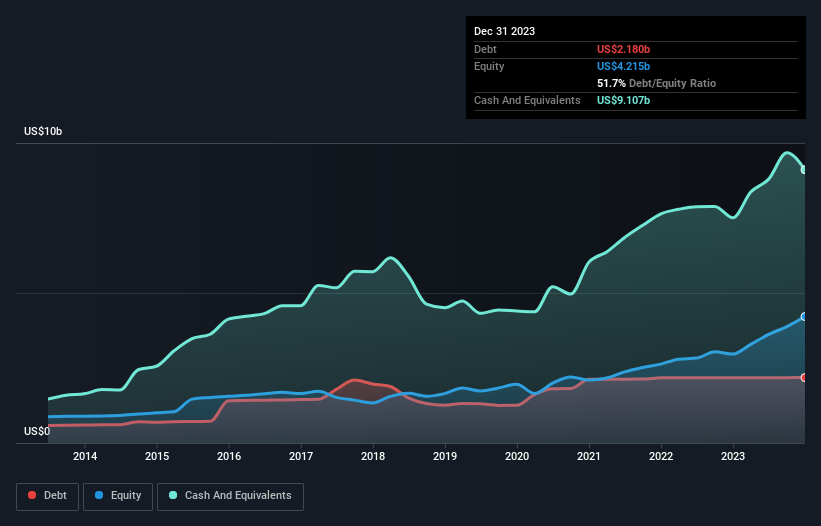Click the 2018 x-axis label
The height and width of the screenshot is (526, 821).
coord(373,456)
